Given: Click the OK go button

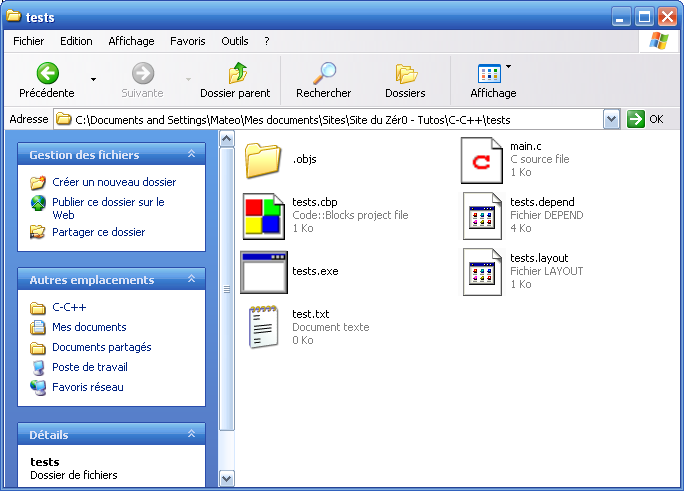Looking at the screenshot, I should (646, 119).
